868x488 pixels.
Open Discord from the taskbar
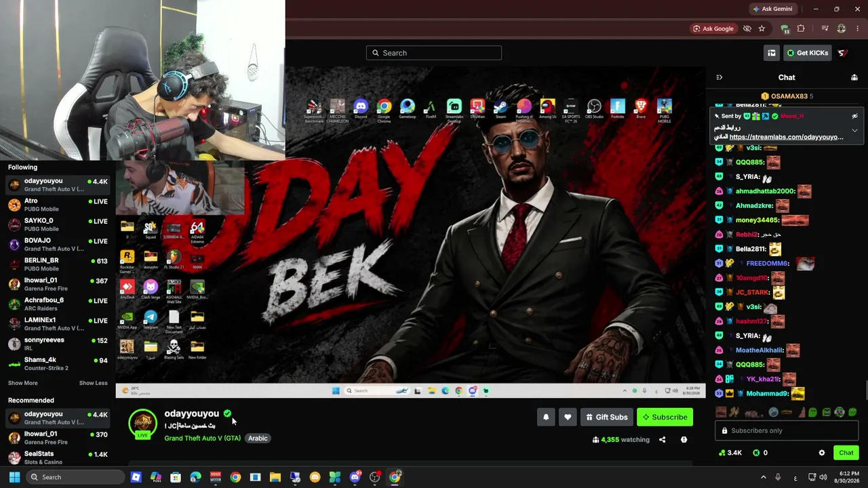(x=355, y=477)
